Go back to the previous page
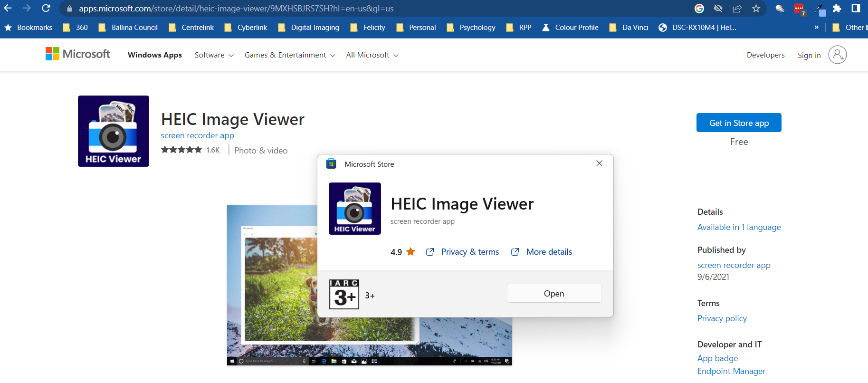This screenshot has height=383, width=868. tap(8, 8)
